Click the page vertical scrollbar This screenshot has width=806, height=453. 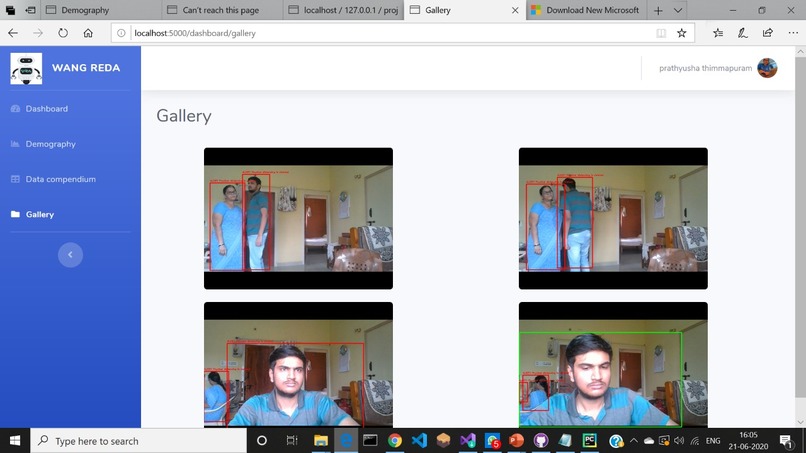coord(800,226)
